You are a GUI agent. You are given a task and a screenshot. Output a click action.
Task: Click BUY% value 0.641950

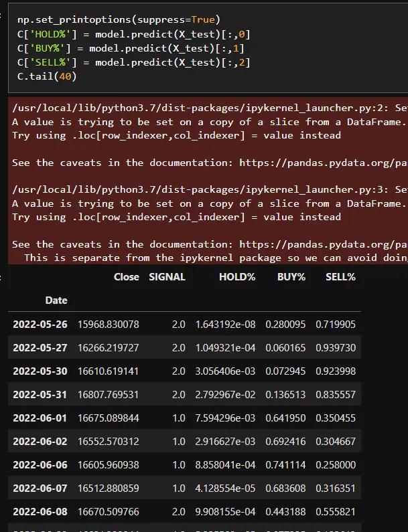tap(285, 418)
